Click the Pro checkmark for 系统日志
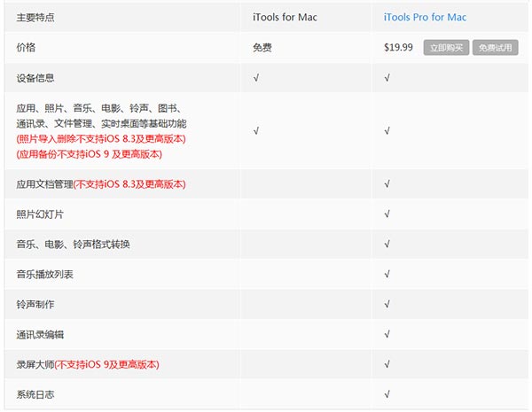Viewport: 532px width, 412px height. 387,394
